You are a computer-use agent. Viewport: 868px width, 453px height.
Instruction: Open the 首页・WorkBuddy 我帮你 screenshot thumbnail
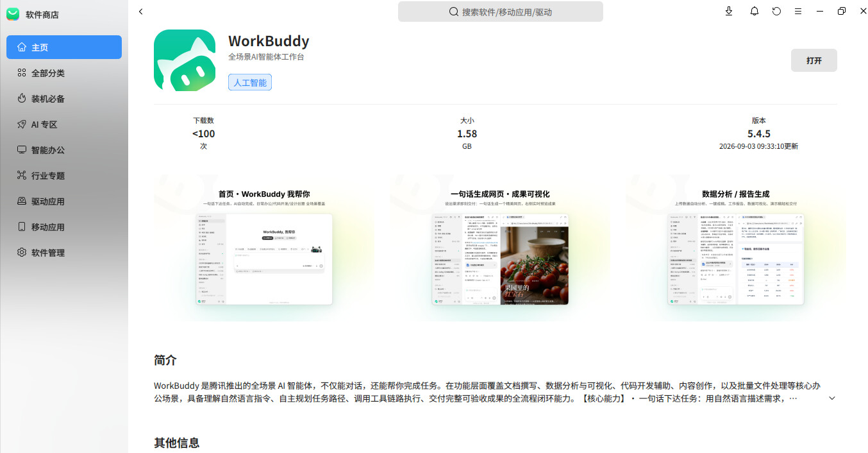[x=264, y=248]
